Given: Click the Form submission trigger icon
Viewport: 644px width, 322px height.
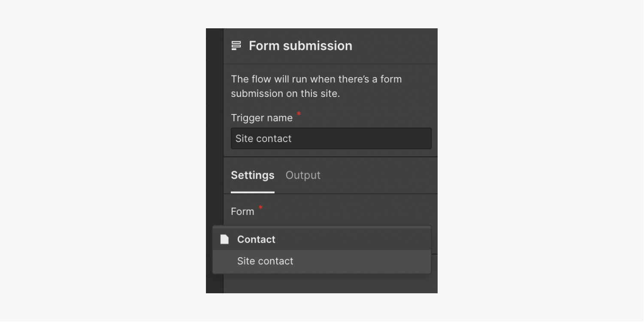Looking at the screenshot, I should 236,45.
